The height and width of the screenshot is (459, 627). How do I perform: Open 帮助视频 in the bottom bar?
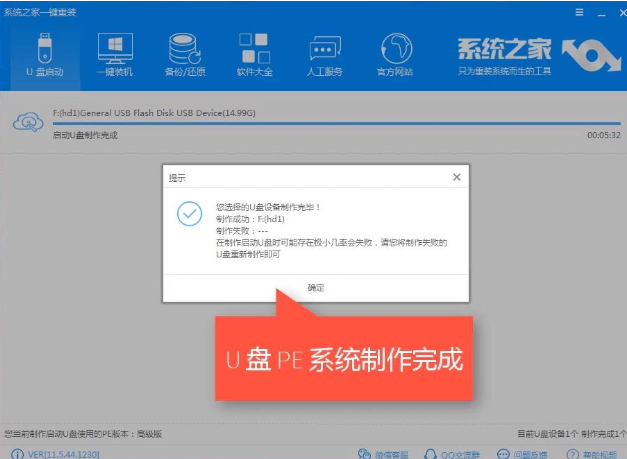coord(591,452)
